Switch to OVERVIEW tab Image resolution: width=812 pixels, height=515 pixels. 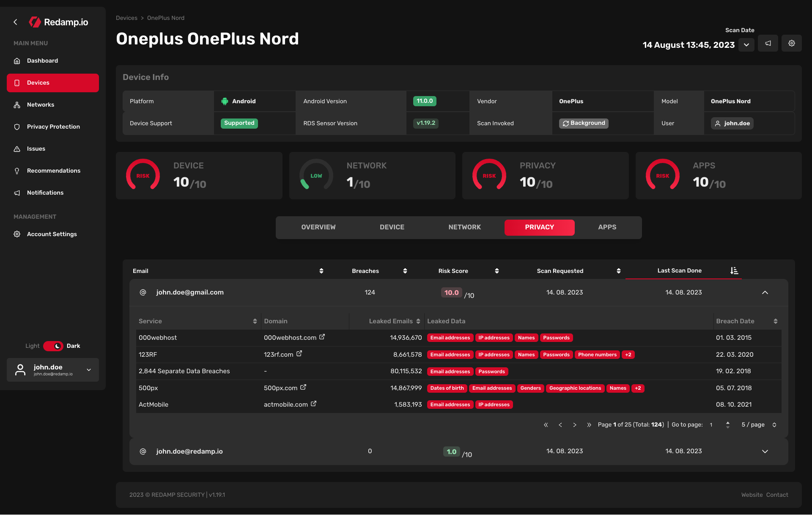pos(318,228)
